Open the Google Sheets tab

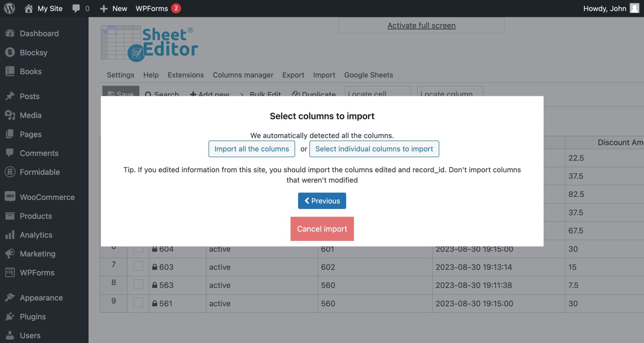pyautogui.click(x=369, y=75)
